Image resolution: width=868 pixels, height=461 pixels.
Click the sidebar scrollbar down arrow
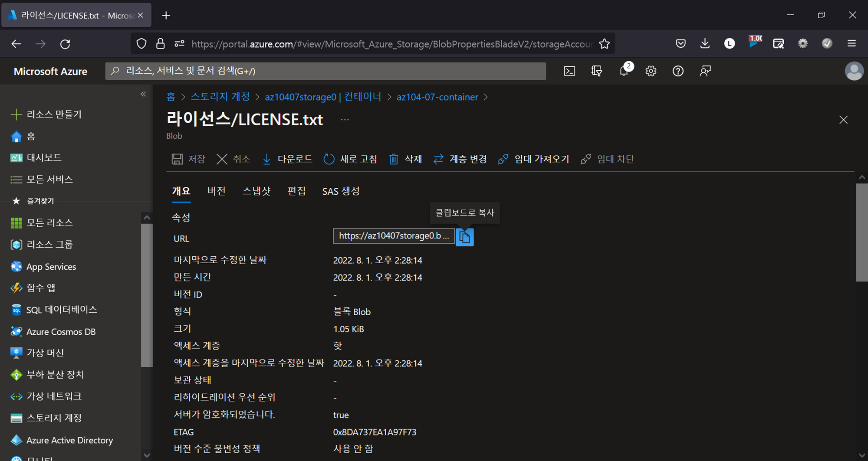point(147,455)
